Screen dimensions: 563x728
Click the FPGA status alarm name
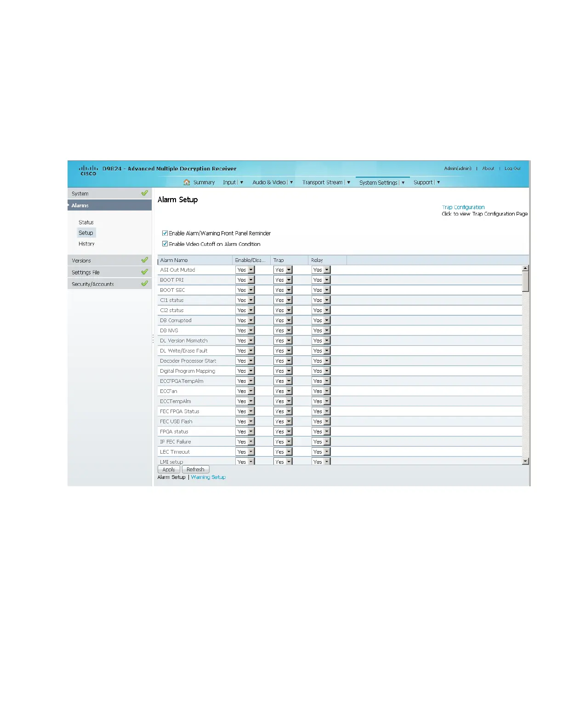174,432
